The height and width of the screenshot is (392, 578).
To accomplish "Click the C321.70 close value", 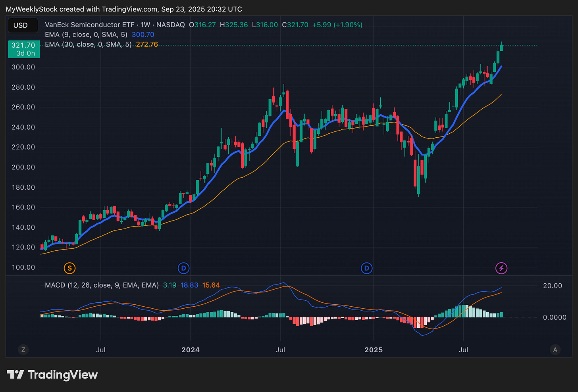I will click(x=295, y=25).
